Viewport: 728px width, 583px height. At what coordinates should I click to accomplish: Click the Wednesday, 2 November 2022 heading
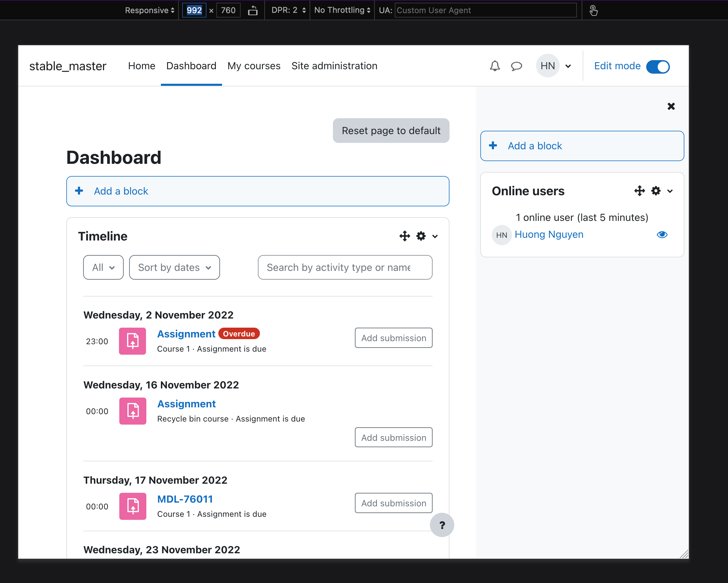pos(159,315)
